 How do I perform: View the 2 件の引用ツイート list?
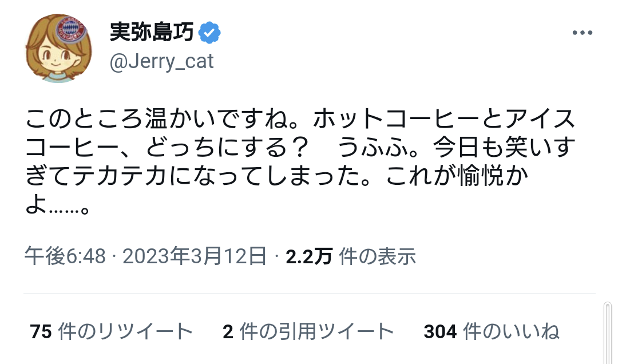pyautogui.click(x=308, y=331)
